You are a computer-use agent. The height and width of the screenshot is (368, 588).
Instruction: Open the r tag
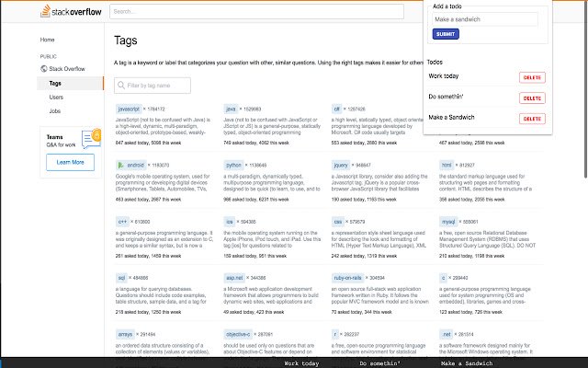point(334,334)
